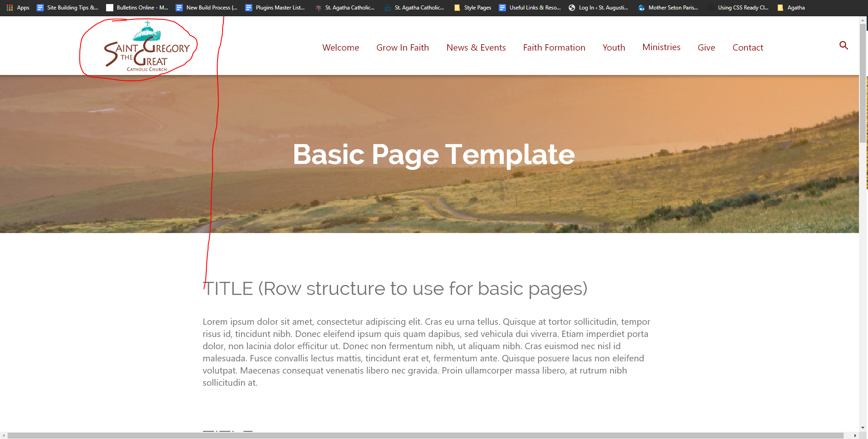Click the vertical scrollbar down arrow
The image size is (868, 439).
(863, 427)
